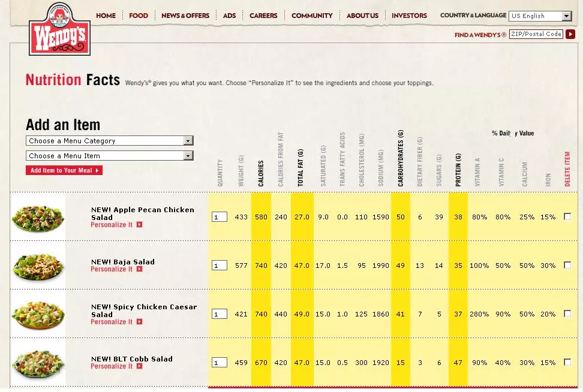
Task: Click Personalize It arrow for BLT Cobb Salad
Action: (x=139, y=366)
